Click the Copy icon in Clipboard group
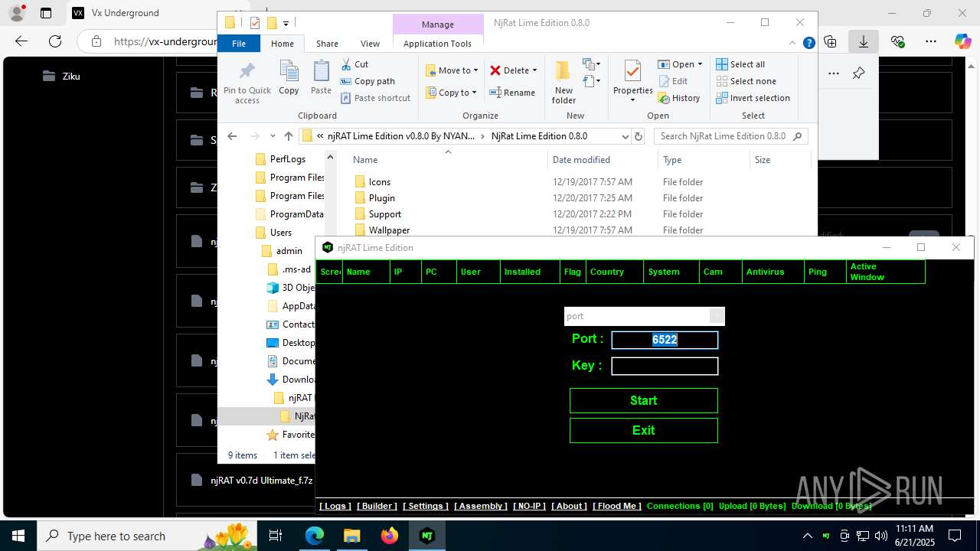 289,77
